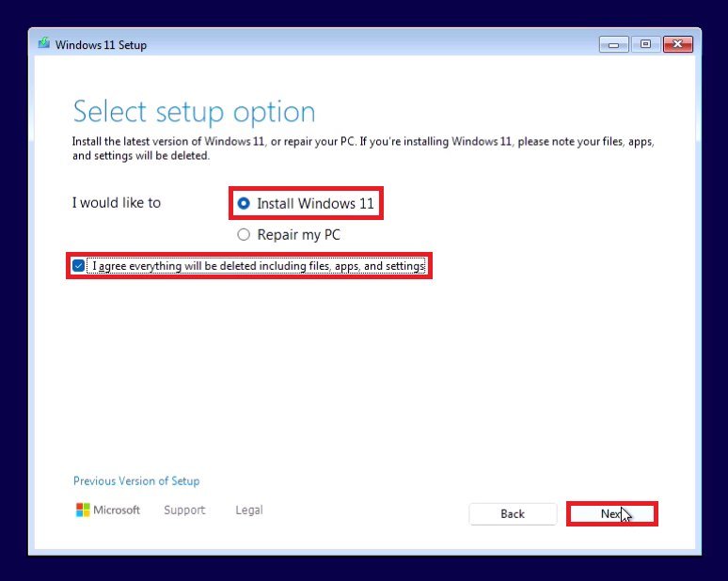Close the Windows 11 Setup window
This screenshot has height=581, width=728.
coord(678,44)
